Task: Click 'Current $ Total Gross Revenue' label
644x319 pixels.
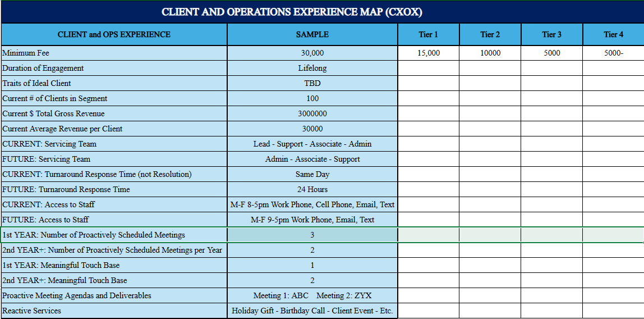Action: coord(114,114)
